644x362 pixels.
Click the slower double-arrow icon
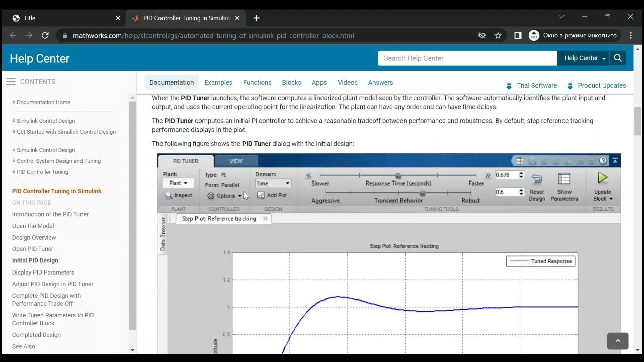pyautogui.click(x=308, y=175)
